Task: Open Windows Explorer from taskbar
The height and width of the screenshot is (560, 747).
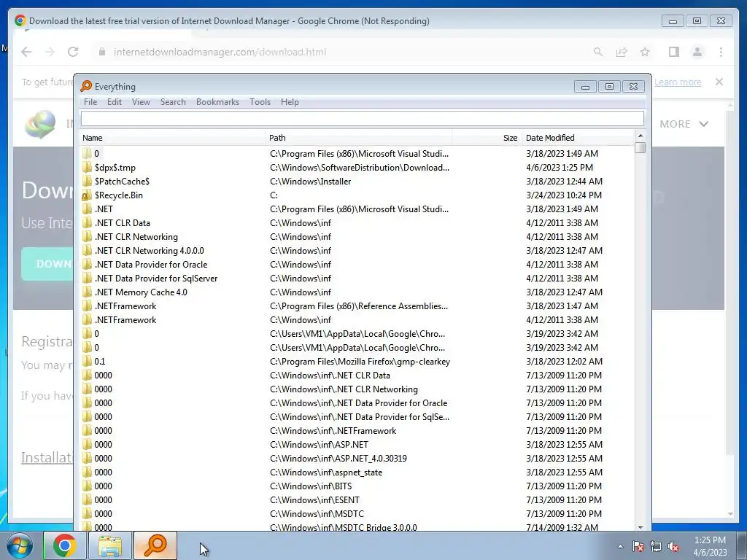Action: point(109,545)
